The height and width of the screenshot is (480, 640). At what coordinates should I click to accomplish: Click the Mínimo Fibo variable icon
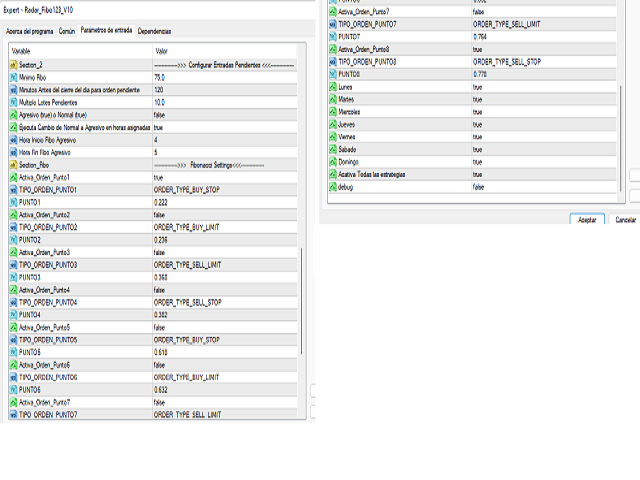13,78
